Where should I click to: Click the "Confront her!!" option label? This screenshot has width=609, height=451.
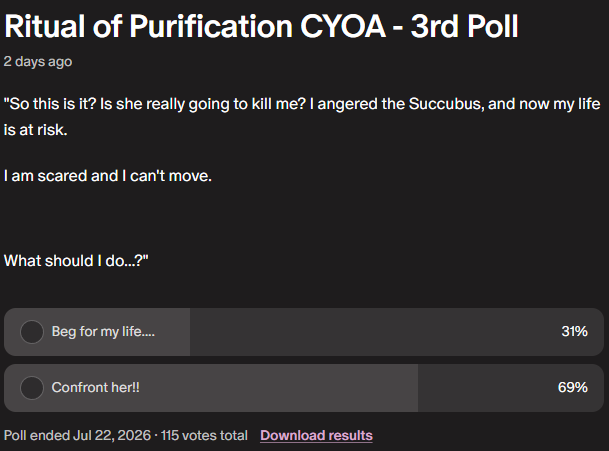pyautogui.click(x=96, y=387)
